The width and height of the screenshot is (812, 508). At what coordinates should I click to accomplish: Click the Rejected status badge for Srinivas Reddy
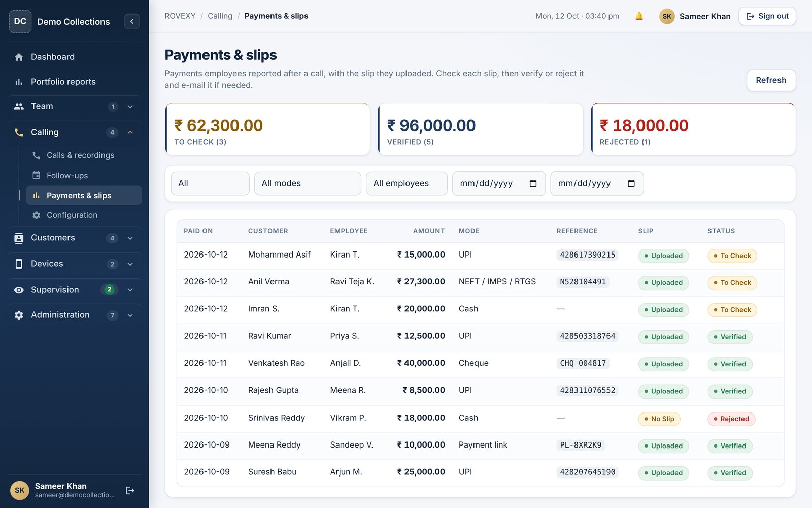[x=731, y=419]
